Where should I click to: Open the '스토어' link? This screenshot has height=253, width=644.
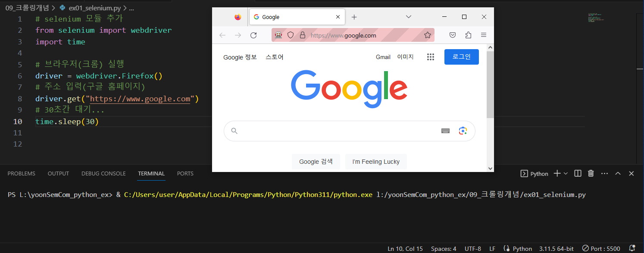(275, 57)
